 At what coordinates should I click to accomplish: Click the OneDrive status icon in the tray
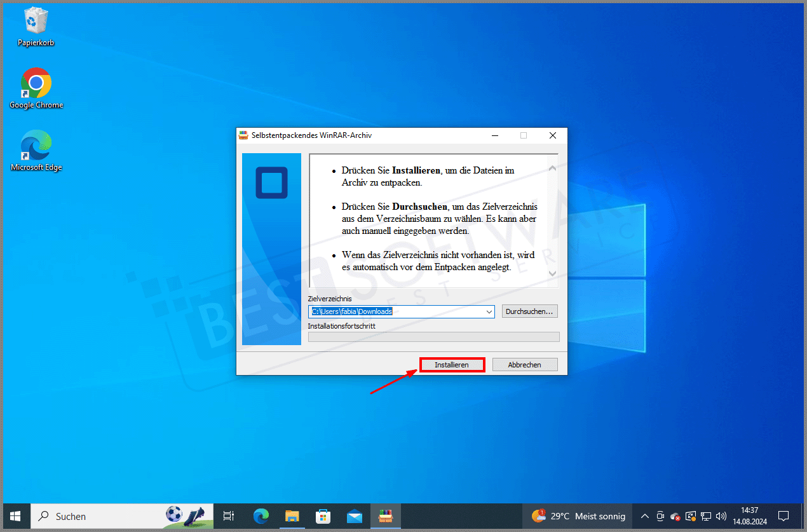tap(675, 516)
